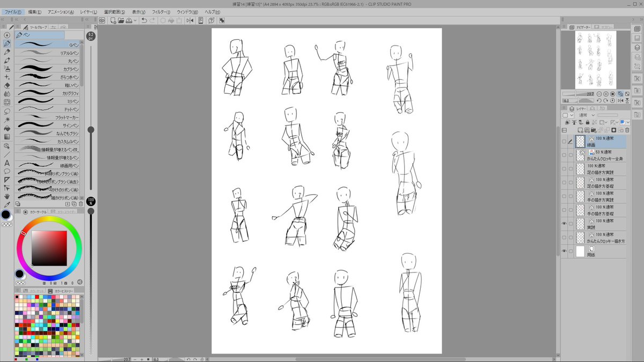Zoom in button in Navigator panel
This screenshot has height=362, width=644.
coord(606,94)
